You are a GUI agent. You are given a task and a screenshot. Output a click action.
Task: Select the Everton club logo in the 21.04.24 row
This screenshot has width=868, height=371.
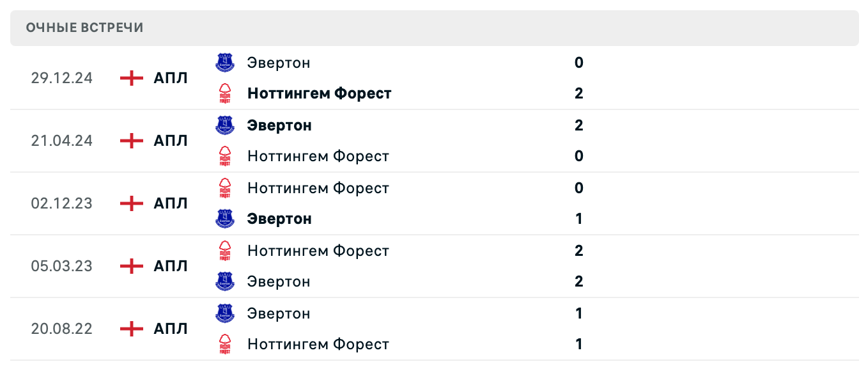[225, 125]
